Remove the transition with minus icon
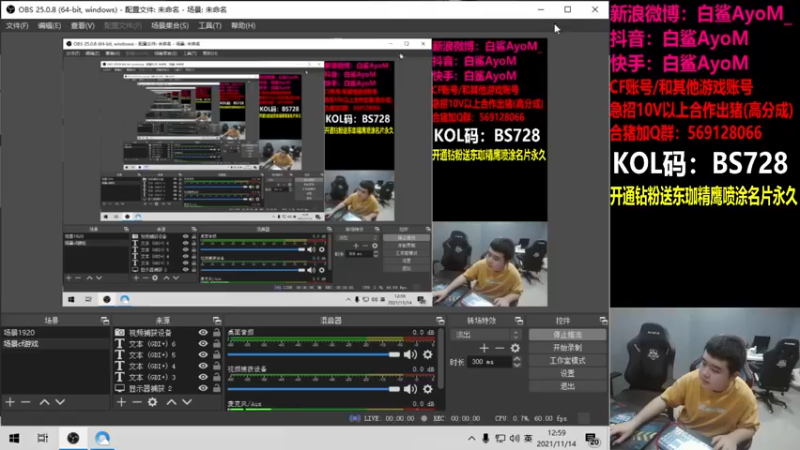Screen dimensions: 800x450 (x=499, y=348)
